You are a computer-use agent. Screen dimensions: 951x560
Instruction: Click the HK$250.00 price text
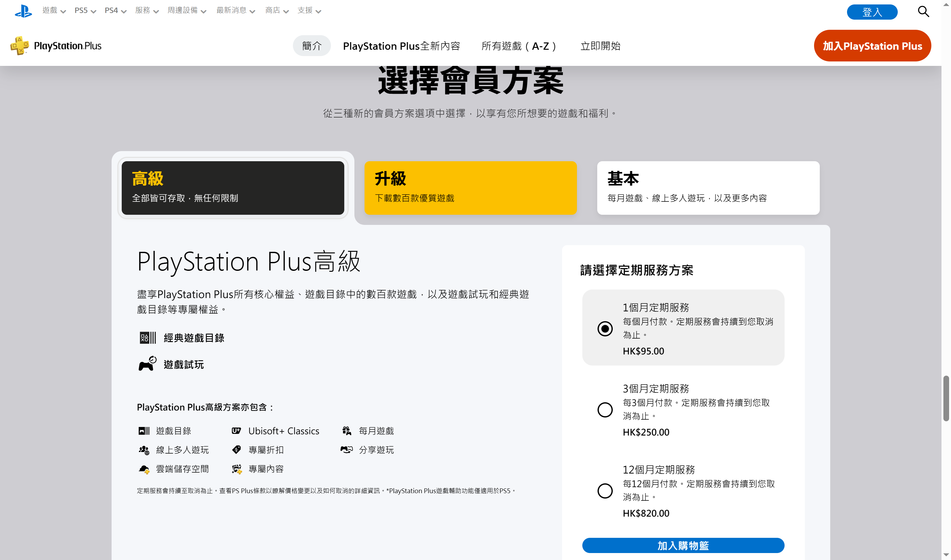(646, 432)
